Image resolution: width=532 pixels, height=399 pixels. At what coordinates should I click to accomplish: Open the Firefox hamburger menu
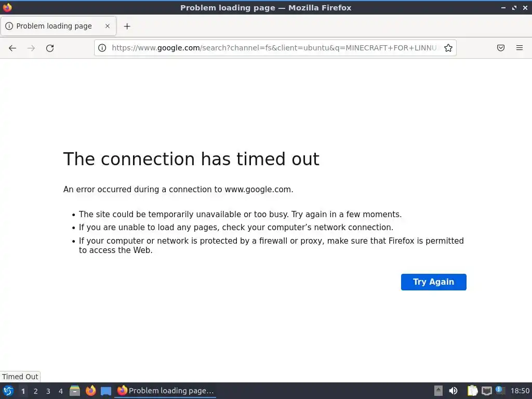[x=520, y=48]
